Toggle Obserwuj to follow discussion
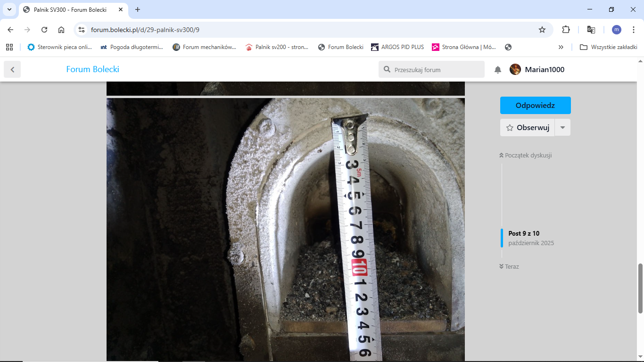This screenshot has width=644, height=362. point(528,128)
